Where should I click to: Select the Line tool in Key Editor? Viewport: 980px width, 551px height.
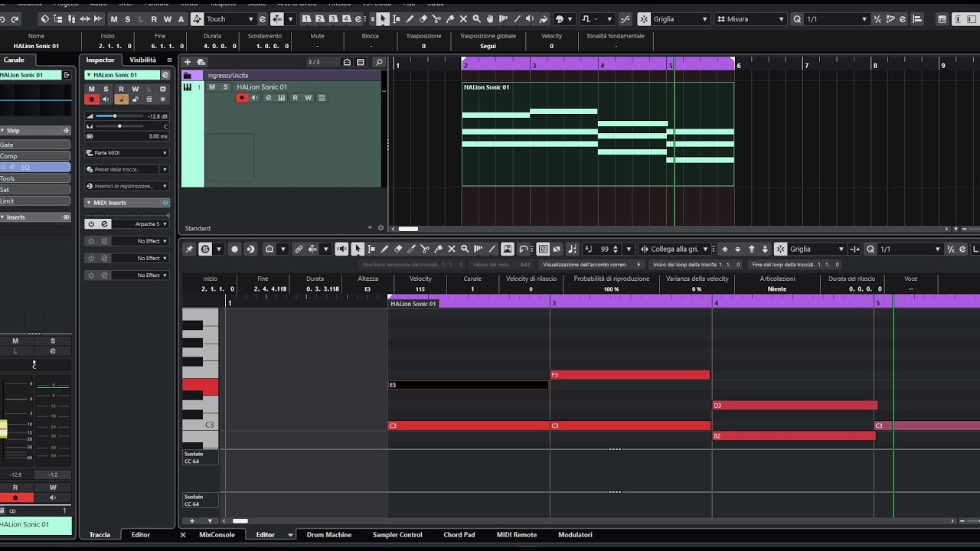[x=492, y=249]
